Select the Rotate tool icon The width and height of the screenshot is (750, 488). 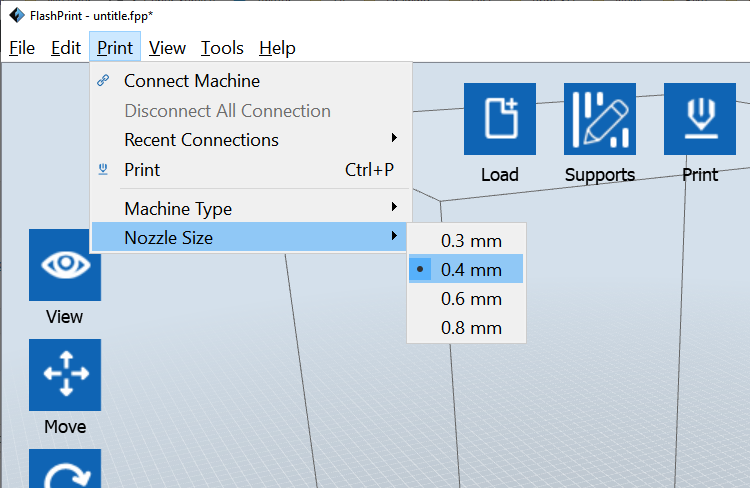click(x=65, y=468)
